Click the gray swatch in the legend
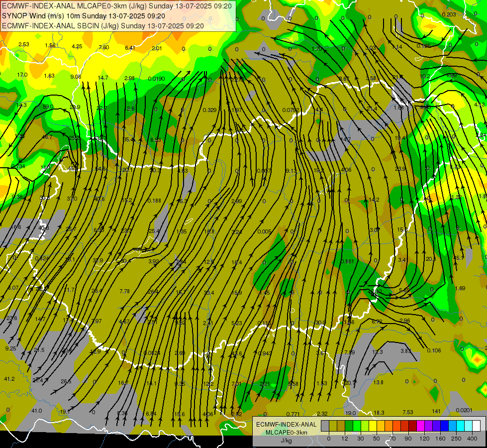This screenshot has height=448, width=487. click(325, 426)
